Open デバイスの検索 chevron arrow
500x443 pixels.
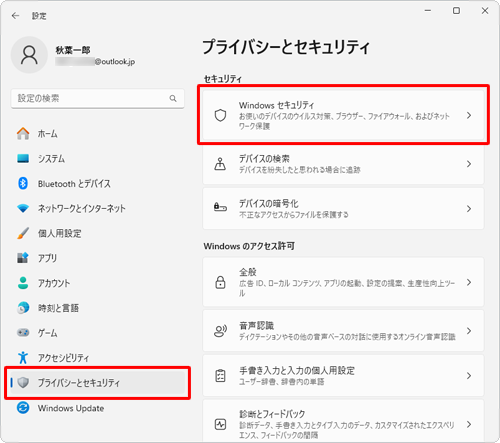tap(469, 164)
